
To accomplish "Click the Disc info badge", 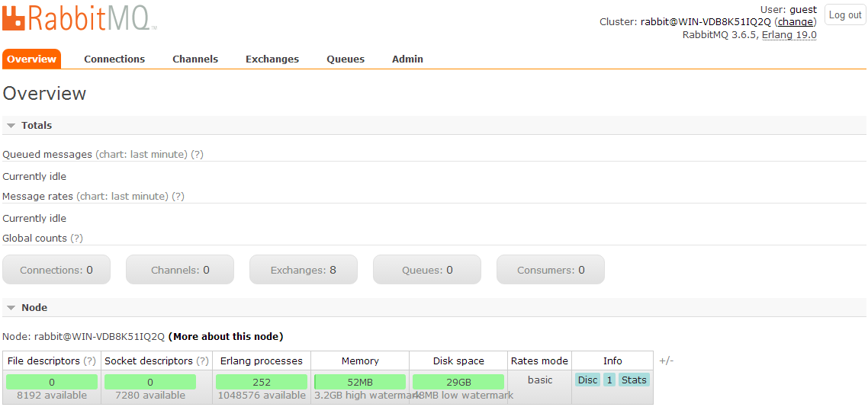I will tap(588, 380).
